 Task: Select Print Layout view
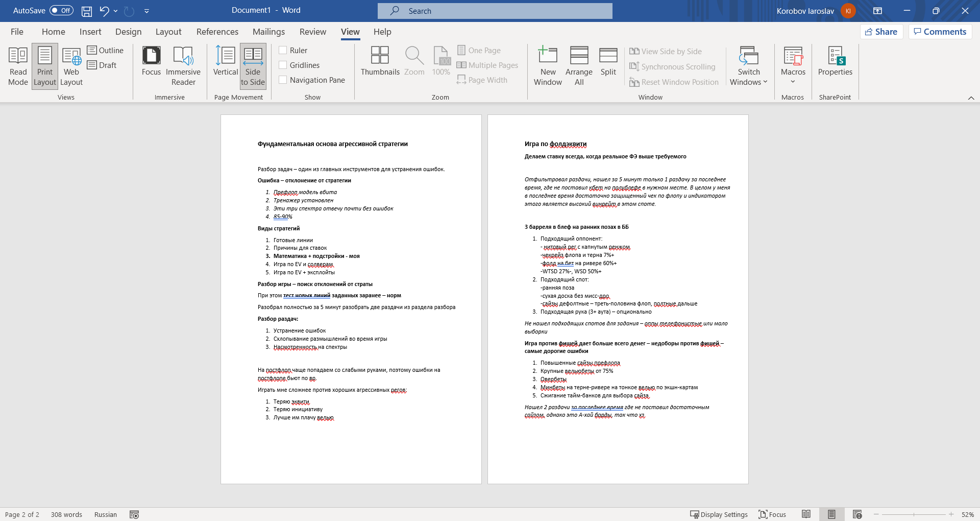click(x=45, y=66)
